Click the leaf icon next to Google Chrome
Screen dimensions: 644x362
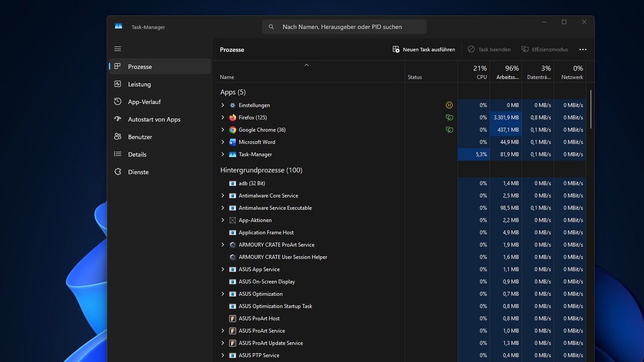pyautogui.click(x=449, y=130)
